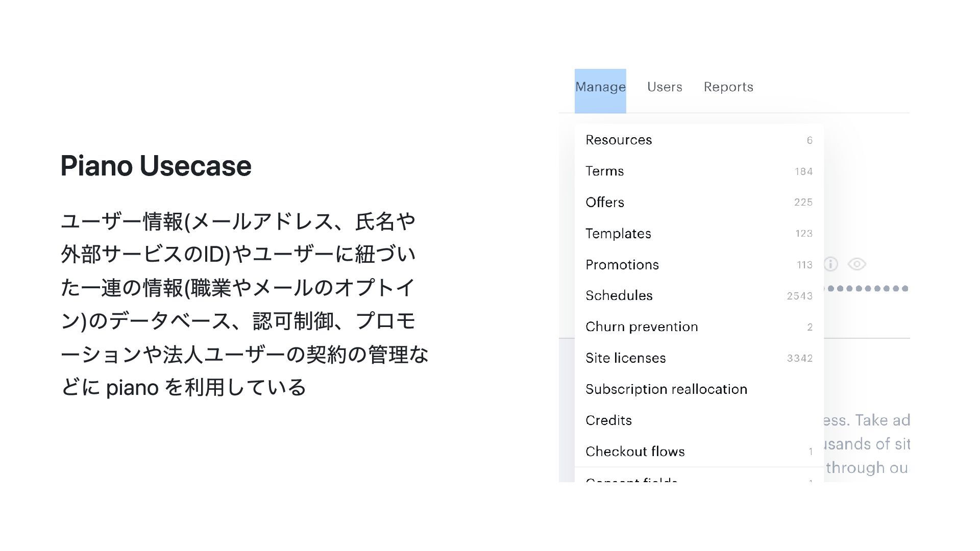Click the info circle icon
Screen dimensions: 980x551
[x=831, y=264]
